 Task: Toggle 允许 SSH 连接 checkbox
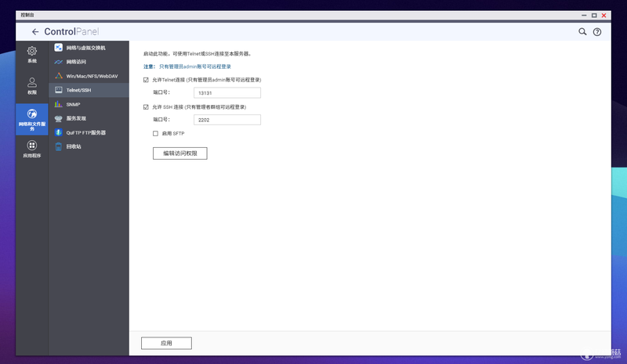click(146, 107)
